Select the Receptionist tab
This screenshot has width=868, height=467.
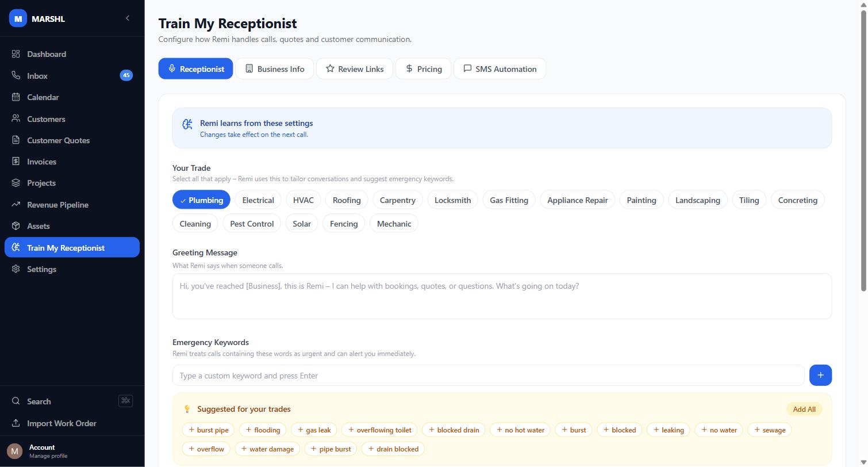[x=195, y=68]
